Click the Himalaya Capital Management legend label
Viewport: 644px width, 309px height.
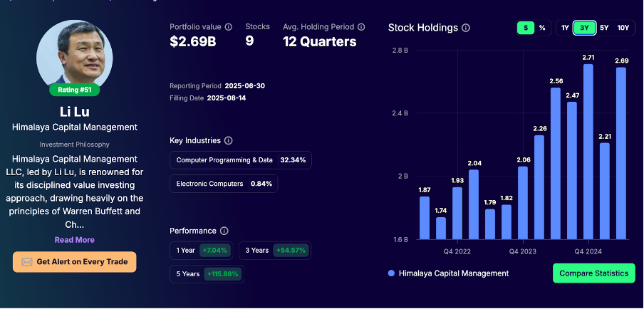454,273
